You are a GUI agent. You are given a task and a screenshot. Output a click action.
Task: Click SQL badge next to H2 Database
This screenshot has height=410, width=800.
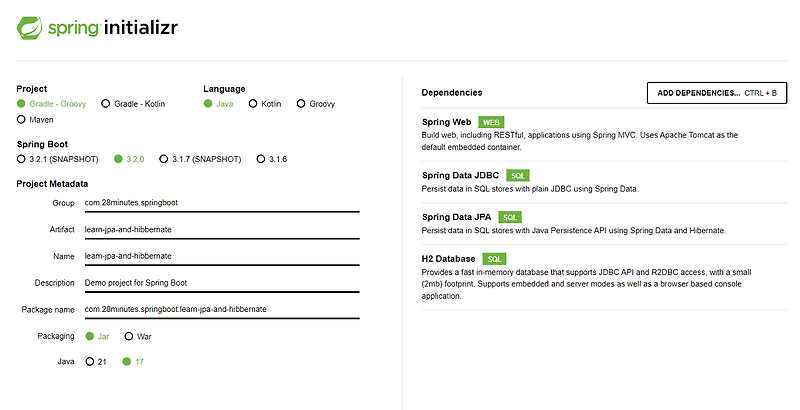[x=496, y=258]
